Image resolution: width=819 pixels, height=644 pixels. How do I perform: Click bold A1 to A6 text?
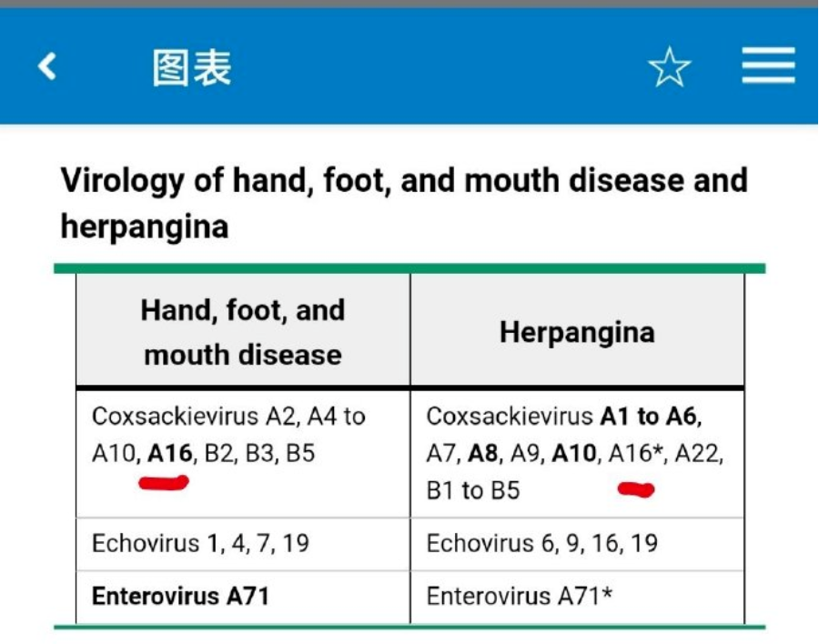pyautogui.click(x=649, y=417)
